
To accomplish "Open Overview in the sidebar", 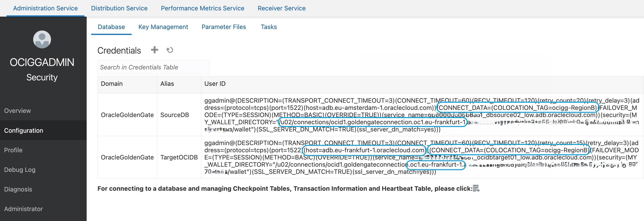I will 43,111.
